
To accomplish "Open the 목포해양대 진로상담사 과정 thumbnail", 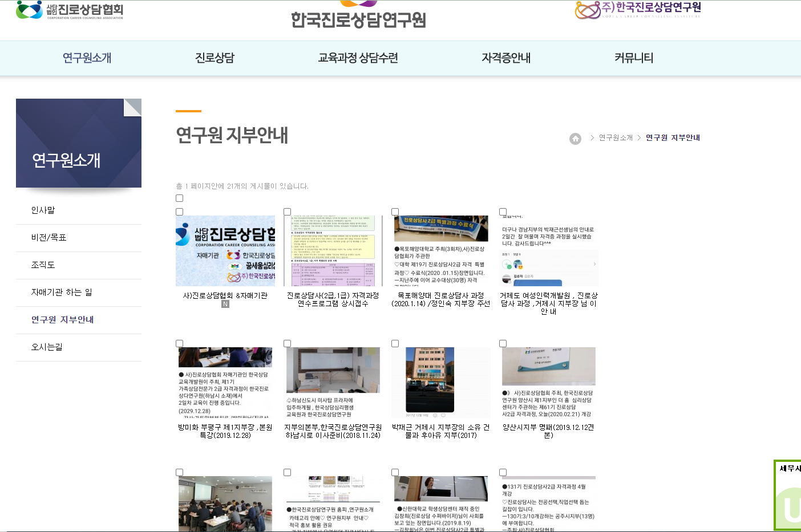I will (441, 251).
